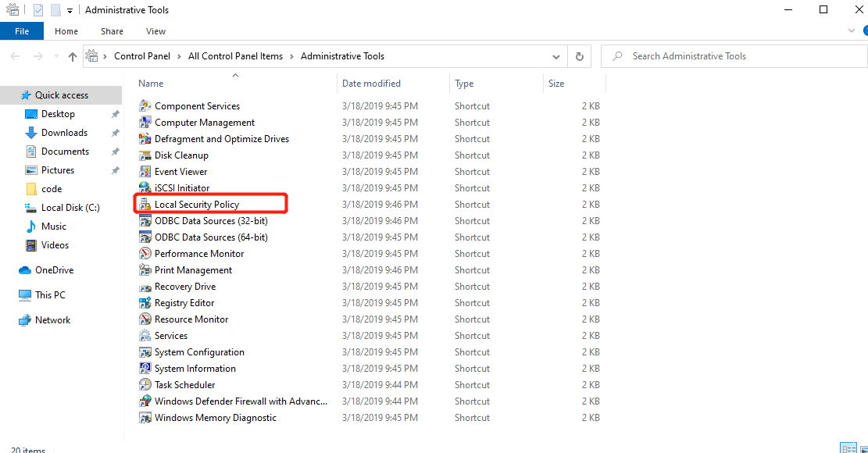Select the Windows Memory Diagnostic icon

(145, 418)
